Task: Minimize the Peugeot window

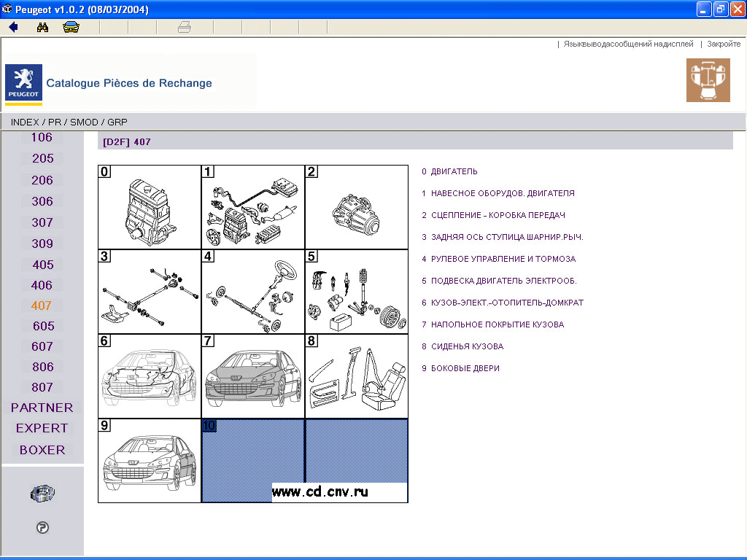Action: click(704, 9)
